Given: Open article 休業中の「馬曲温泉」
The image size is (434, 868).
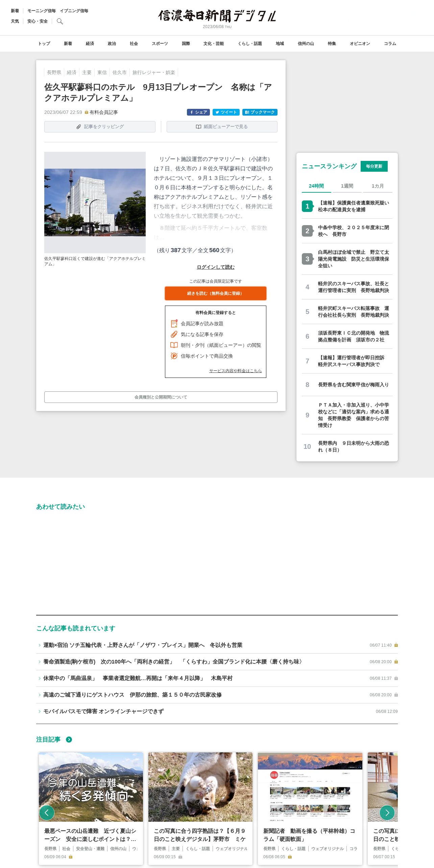Looking at the screenshot, I should [x=138, y=678].
